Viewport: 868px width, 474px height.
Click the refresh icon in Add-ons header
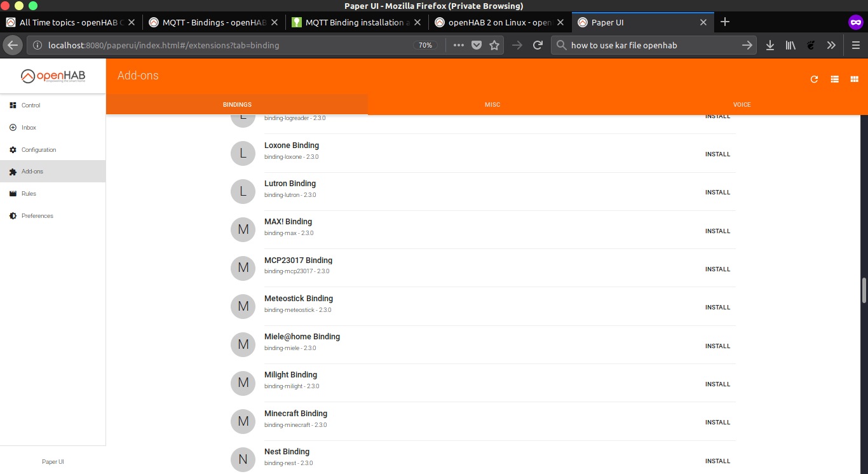814,79
